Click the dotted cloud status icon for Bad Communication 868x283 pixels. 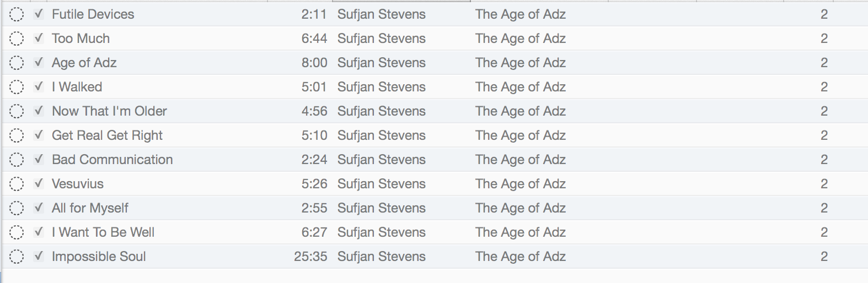(17, 160)
